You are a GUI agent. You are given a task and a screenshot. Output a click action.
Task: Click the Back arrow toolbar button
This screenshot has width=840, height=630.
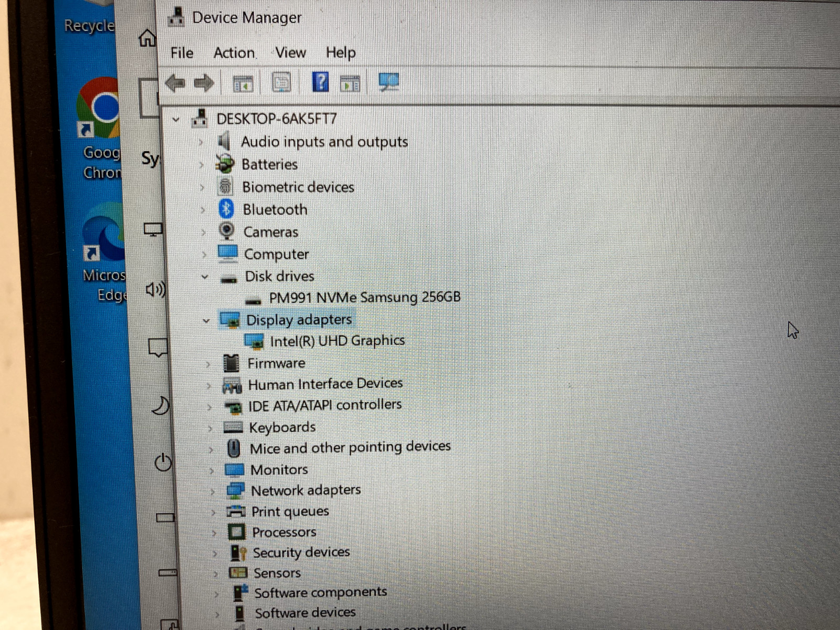click(x=175, y=83)
